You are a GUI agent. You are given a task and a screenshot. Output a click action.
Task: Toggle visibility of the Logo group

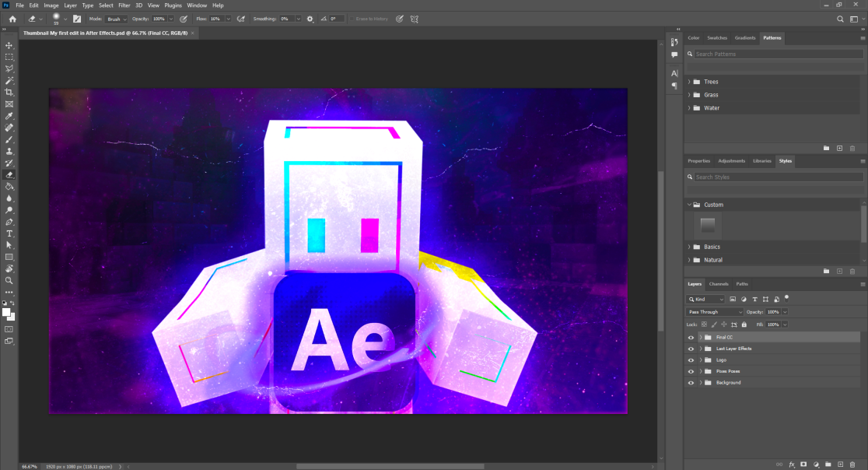(691, 360)
